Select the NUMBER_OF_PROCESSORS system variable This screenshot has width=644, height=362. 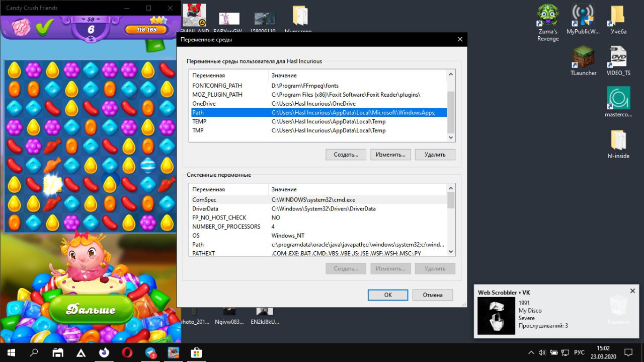[318, 227]
